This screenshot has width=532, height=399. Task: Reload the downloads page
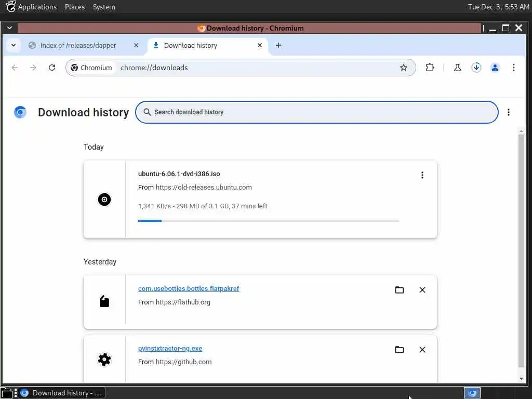point(52,68)
